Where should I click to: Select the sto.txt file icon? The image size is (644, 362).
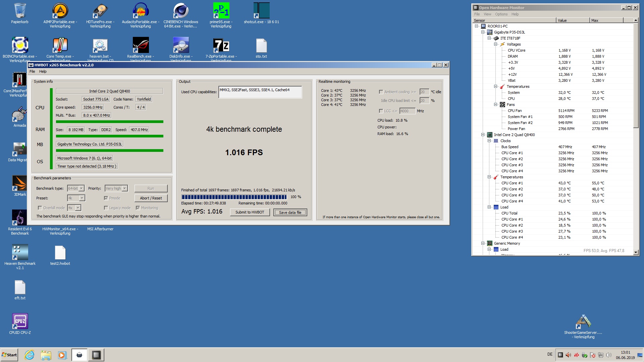(x=261, y=45)
